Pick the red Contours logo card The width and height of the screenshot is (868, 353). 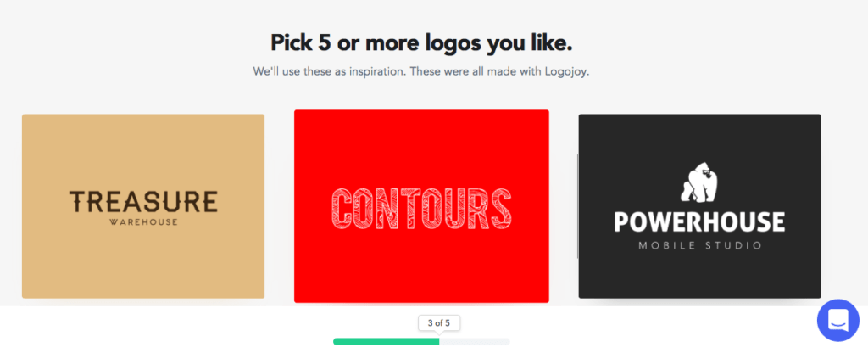(x=421, y=206)
